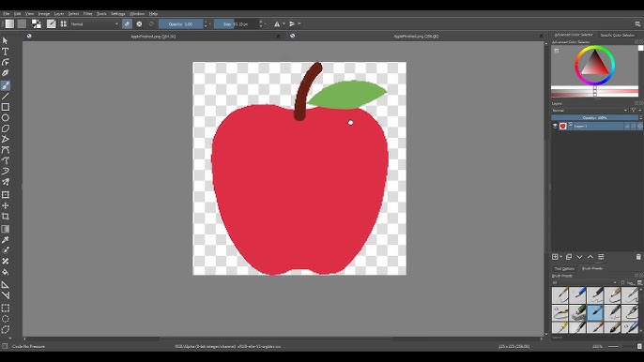Toggle preserve alpha button in toolbar
Image resolution: width=644 pixels, height=362 pixels.
pos(139,24)
